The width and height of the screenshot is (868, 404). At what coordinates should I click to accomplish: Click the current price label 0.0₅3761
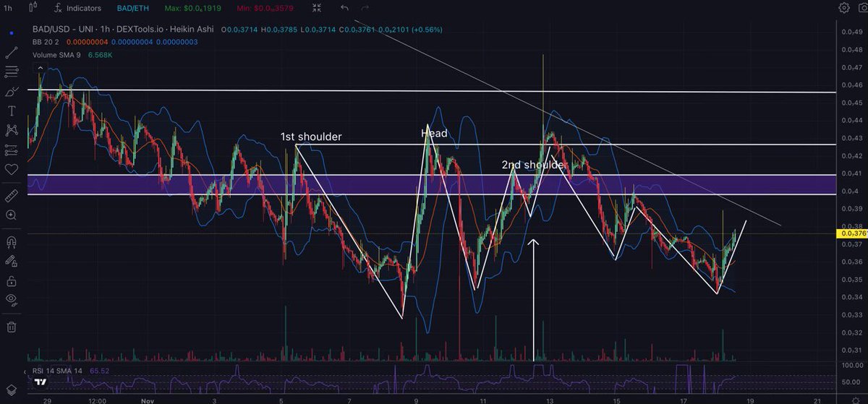click(x=851, y=234)
